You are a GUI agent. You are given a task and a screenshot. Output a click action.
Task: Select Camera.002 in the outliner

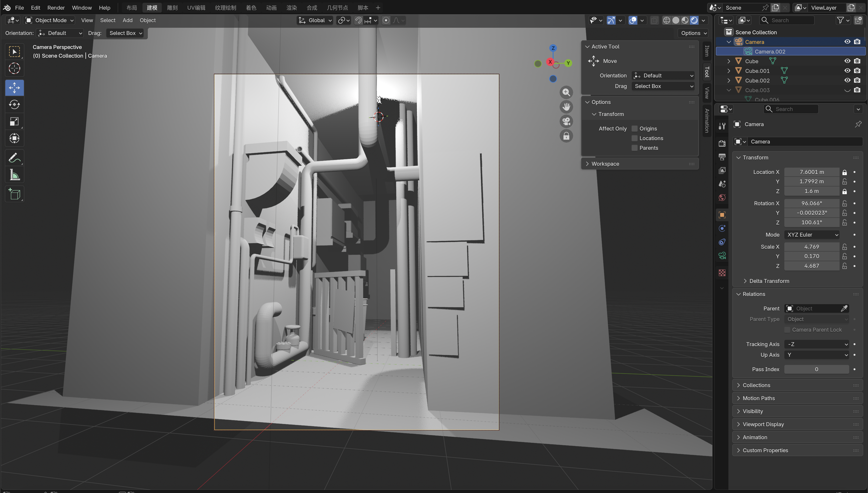[x=791, y=51]
